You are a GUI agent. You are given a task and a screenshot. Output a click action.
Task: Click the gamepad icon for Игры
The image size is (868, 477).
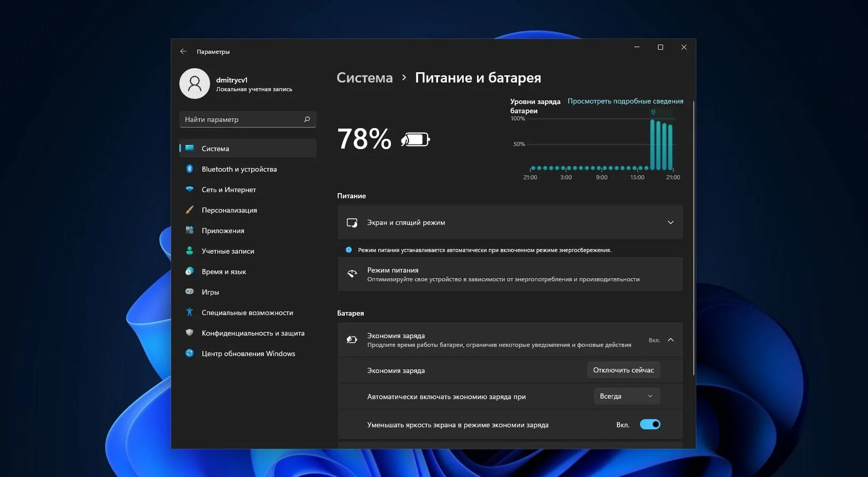pyautogui.click(x=190, y=292)
